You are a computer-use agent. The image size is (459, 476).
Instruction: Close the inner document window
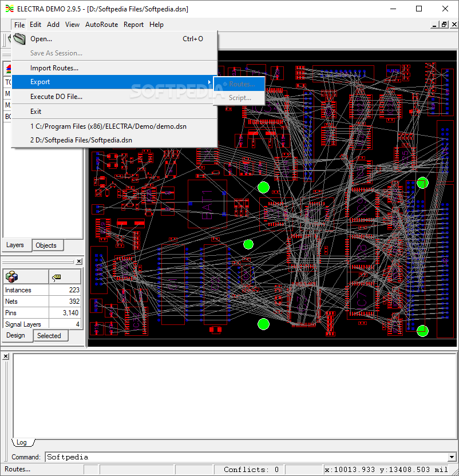[x=454, y=25]
